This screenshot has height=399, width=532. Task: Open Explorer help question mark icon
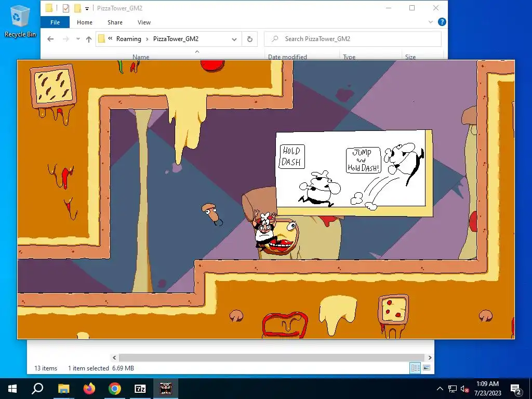point(442,22)
